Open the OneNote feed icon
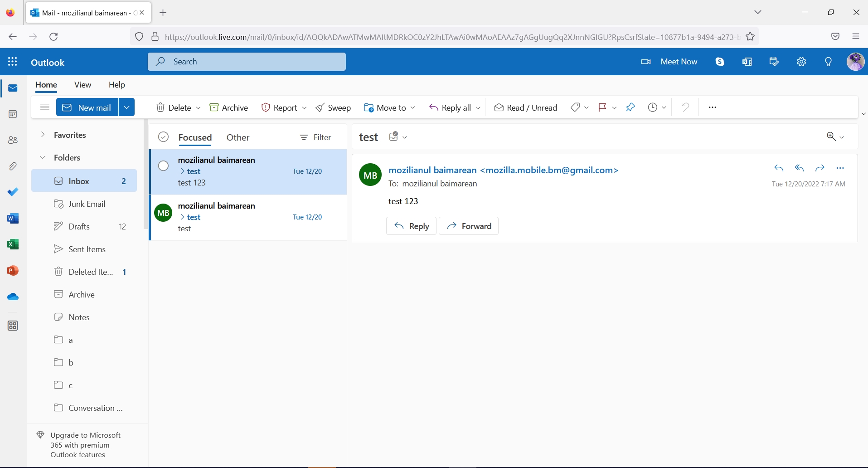 click(x=747, y=62)
